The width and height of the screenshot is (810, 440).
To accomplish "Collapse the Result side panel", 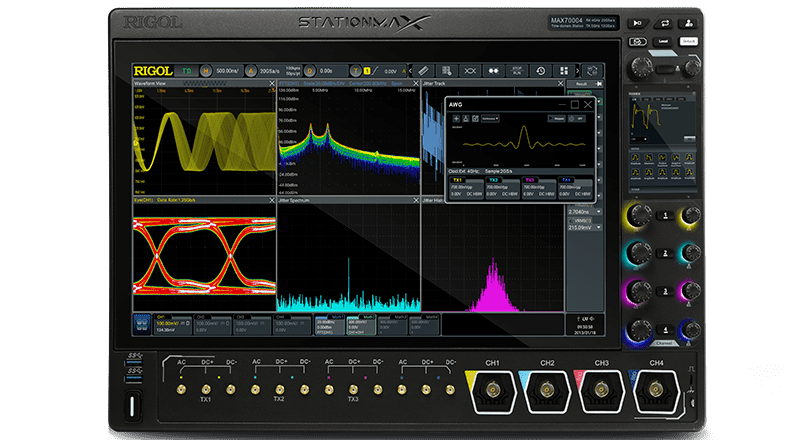I will 599,84.
